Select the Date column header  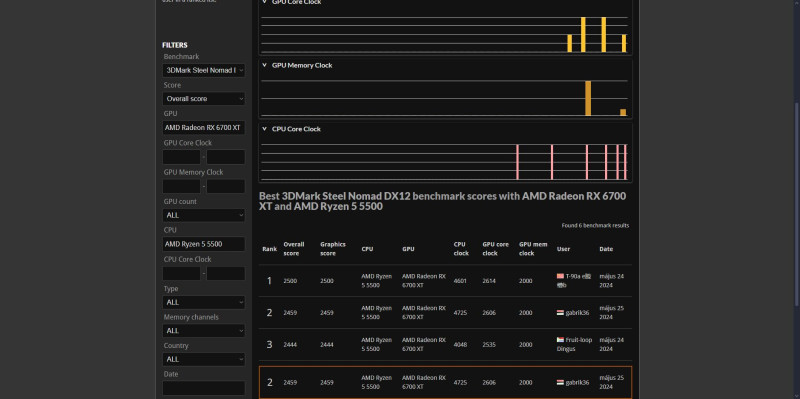(x=606, y=249)
